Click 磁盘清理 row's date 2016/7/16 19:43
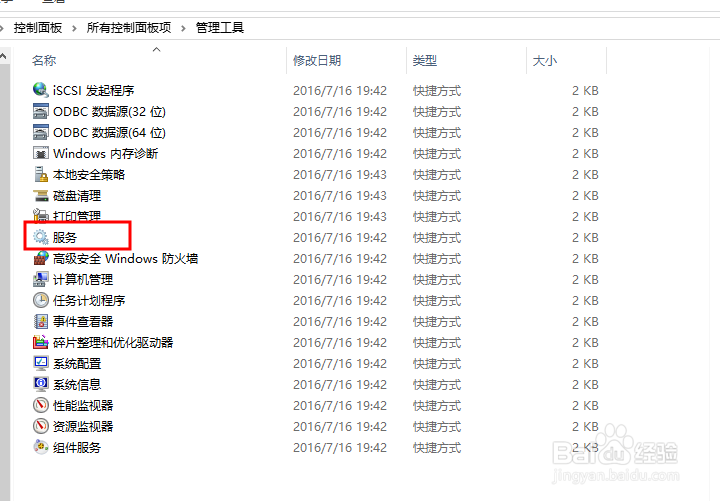720x501 pixels. (340, 196)
